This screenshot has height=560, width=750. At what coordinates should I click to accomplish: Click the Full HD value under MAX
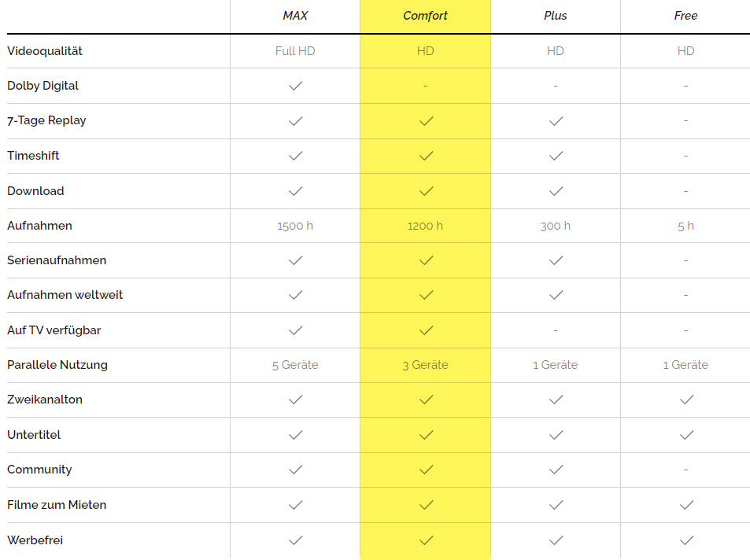(295, 51)
